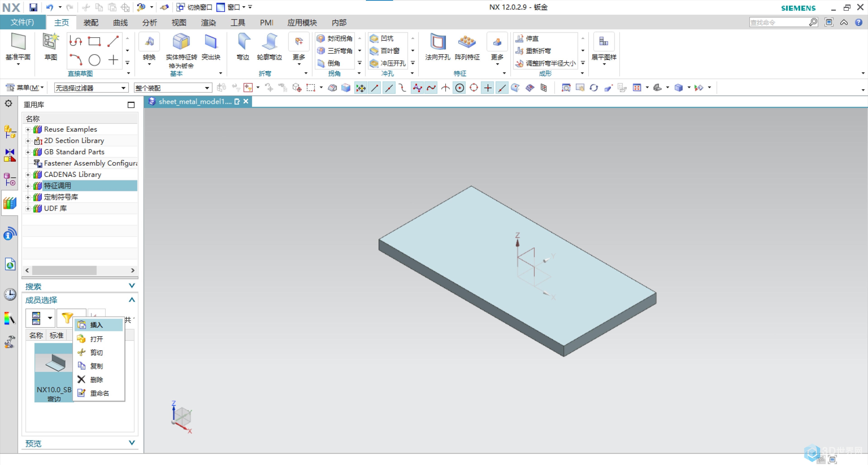The height and width of the screenshot is (465, 868).
Task: Expand the CADENAS Library node
Action: pos(28,175)
